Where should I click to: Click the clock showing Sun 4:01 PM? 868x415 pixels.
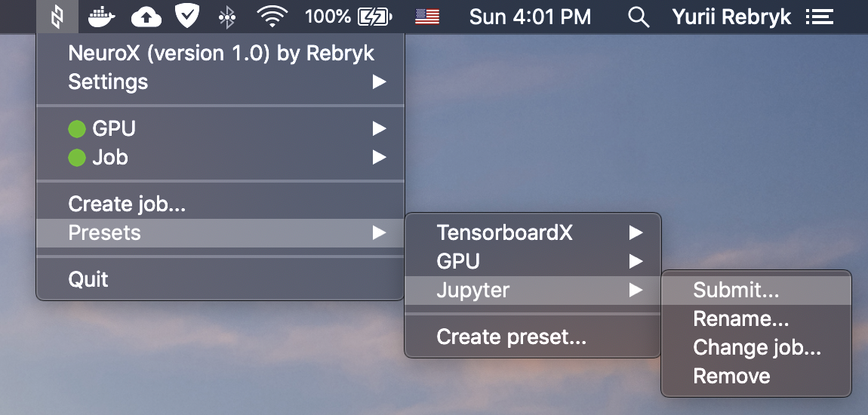[531, 17]
